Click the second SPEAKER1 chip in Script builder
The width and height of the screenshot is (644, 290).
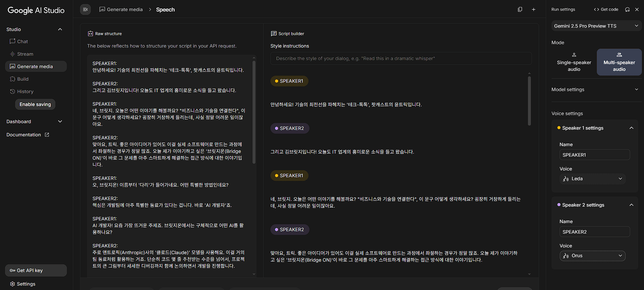coord(289,176)
